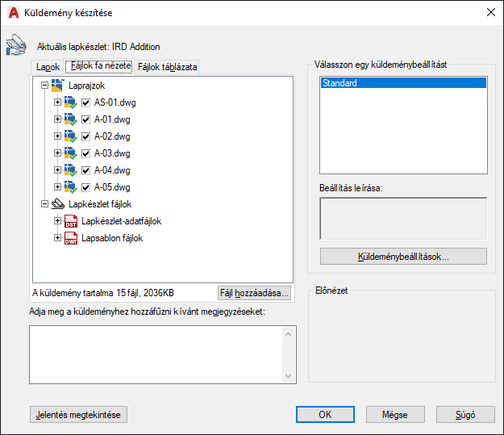Viewport: 504px width, 435px height.
Task: Open the Fájlok táblázata tab
Action: (167, 67)
